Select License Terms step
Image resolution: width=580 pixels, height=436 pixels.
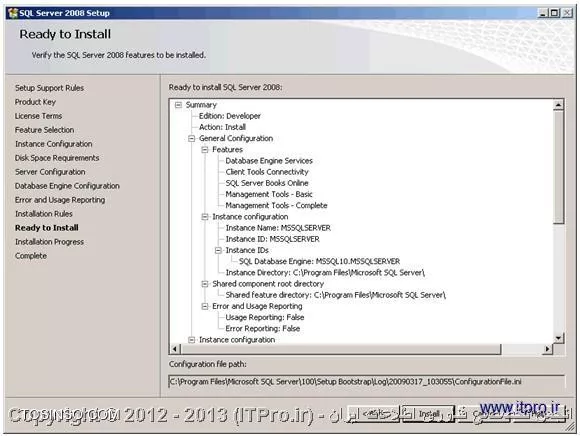pyautogui.click(x=38, y=116)
